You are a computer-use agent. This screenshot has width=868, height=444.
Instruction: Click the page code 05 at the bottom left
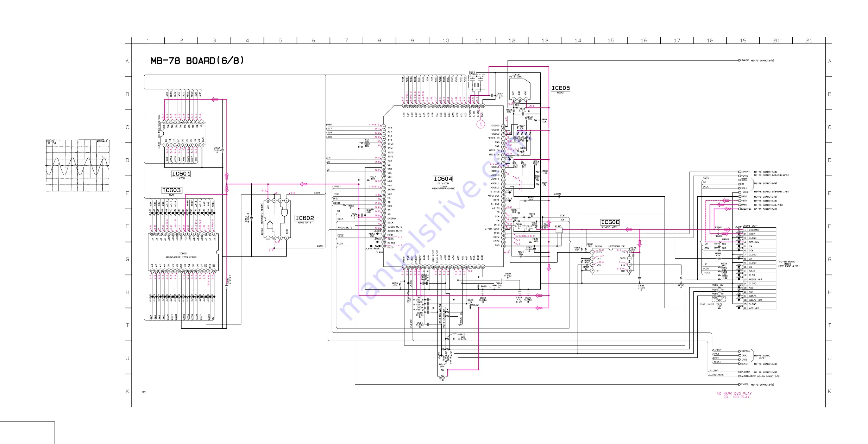point(144,392)
